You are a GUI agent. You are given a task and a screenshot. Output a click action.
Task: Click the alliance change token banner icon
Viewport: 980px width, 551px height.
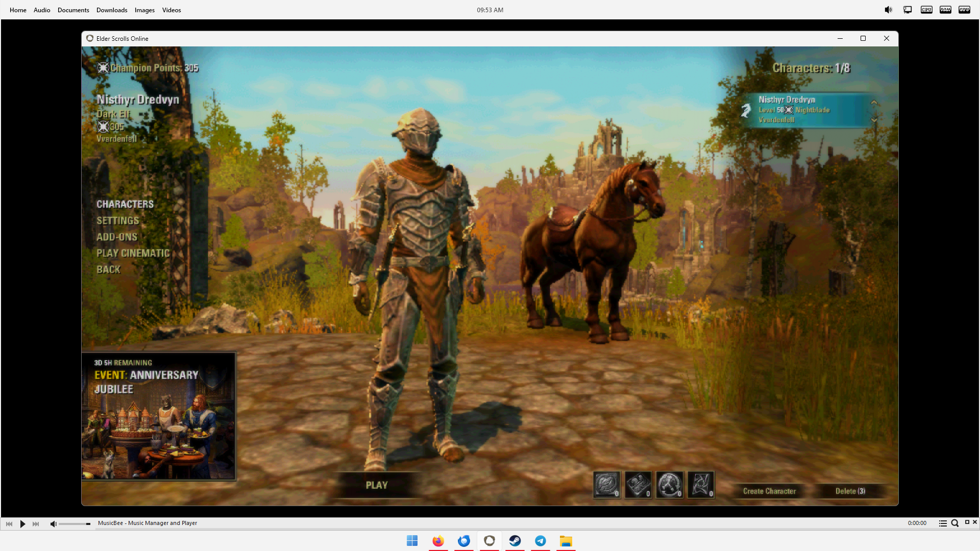(x=701, y=485)
